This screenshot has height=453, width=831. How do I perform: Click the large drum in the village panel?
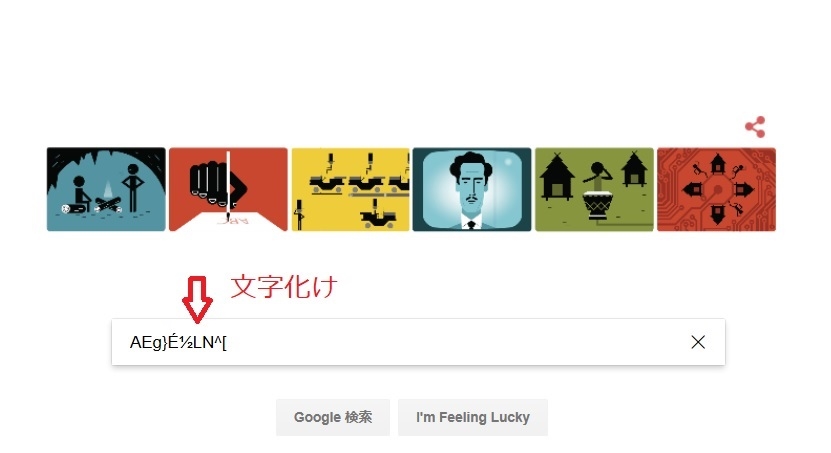tap(597, 207)
